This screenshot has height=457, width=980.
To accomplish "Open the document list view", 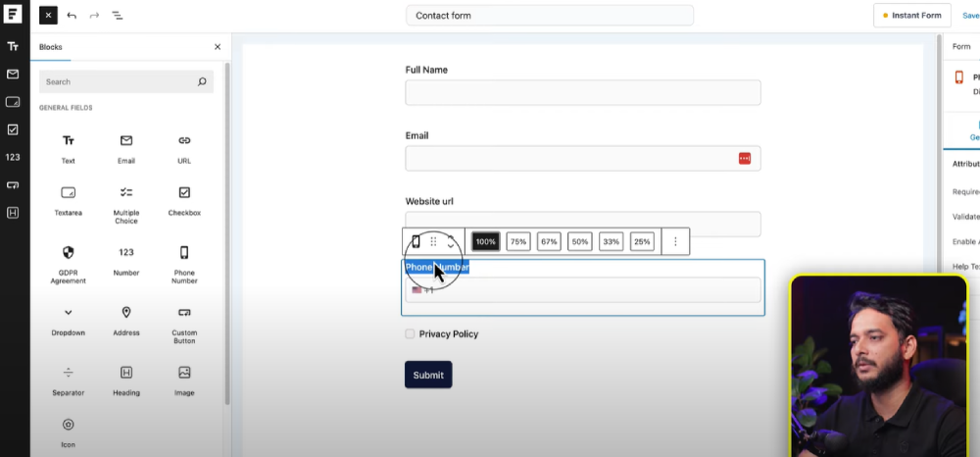I will pos(117,15).
